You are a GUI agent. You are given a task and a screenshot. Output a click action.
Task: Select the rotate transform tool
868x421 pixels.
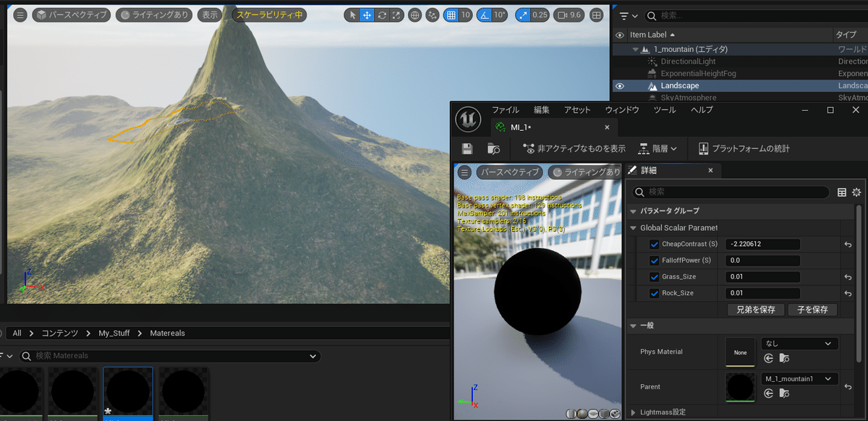pyautogui.click(x=381, y=14)
